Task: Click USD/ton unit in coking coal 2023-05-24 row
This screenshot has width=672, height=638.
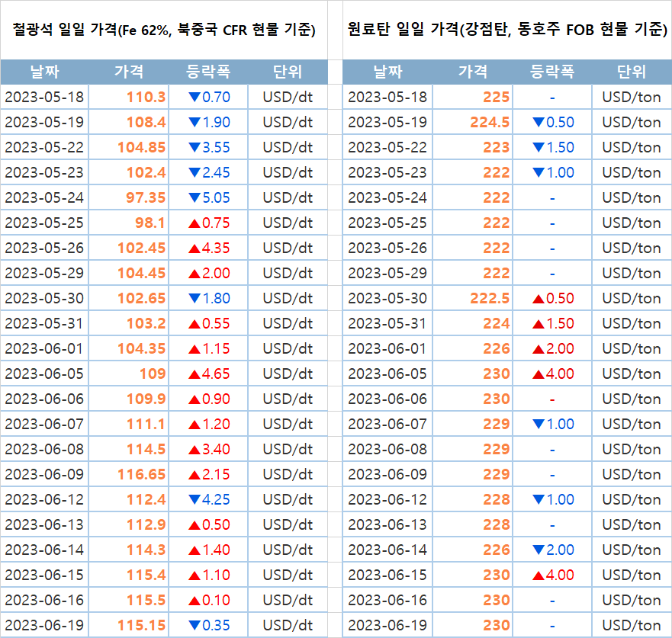Action: (632, 198)
